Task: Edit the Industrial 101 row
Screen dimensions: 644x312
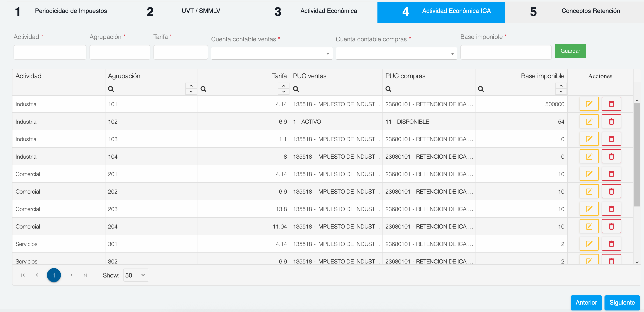Action: 589,104
